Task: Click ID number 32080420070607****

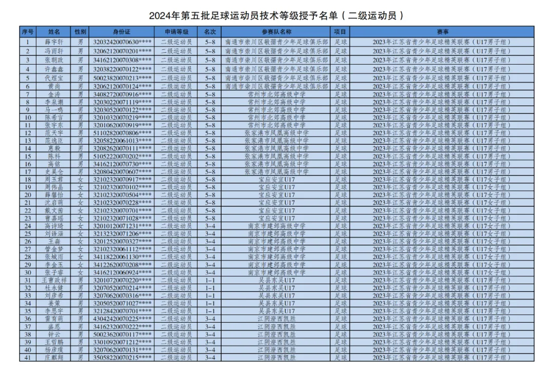Action: coord(122,172)
